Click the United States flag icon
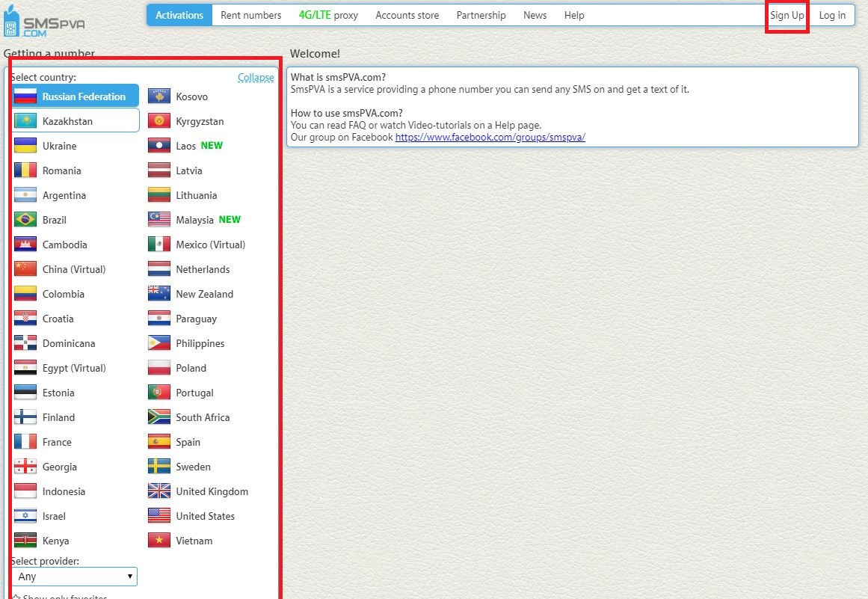Viewport: 868px width, 599px height. (x=159, y=516)
